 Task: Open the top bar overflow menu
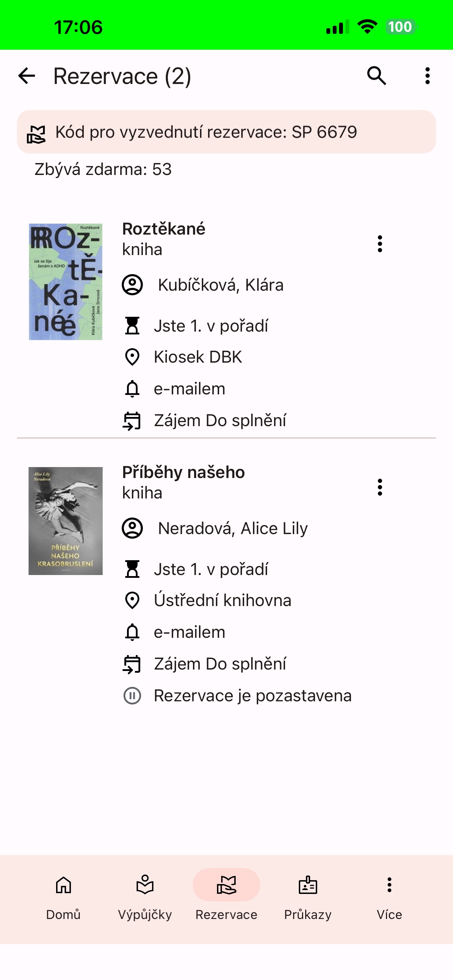click(x=428, y=76)
